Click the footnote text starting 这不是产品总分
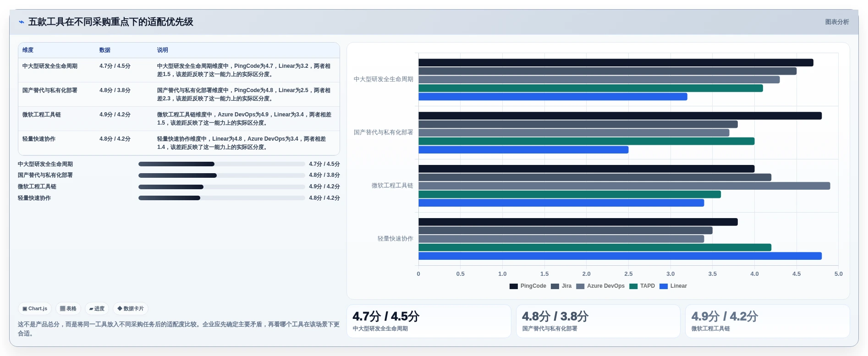 [x=179, y=329]
